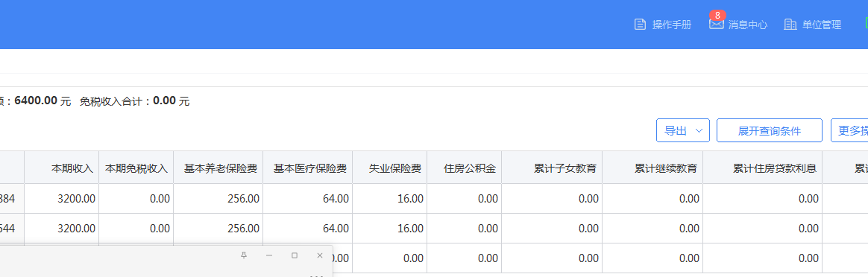The width and height of the screenshot is (868, 277).
Task: Click 累计继续教育 0.00 in row ending 884
Action: coord(689,199)
